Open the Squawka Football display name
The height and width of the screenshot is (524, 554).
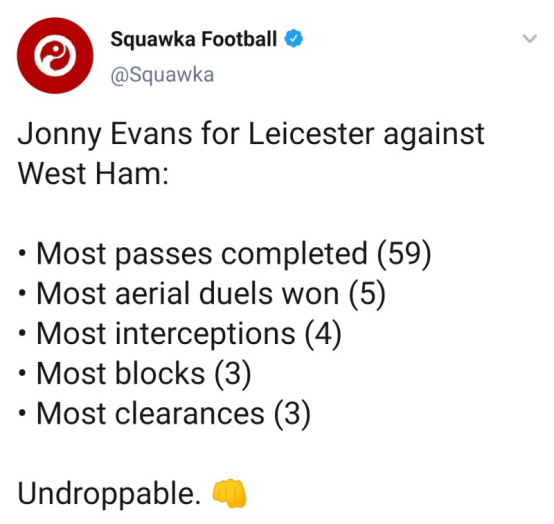click(193, 39)
